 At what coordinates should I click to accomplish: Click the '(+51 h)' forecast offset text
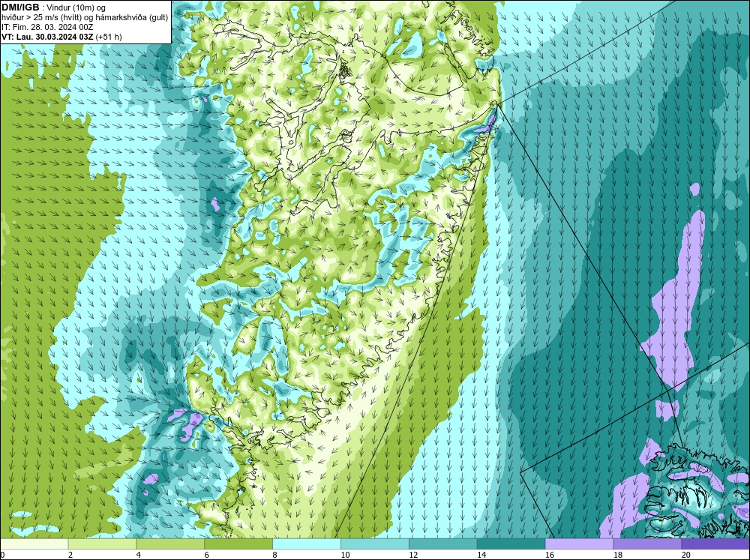tap(109, 37)
